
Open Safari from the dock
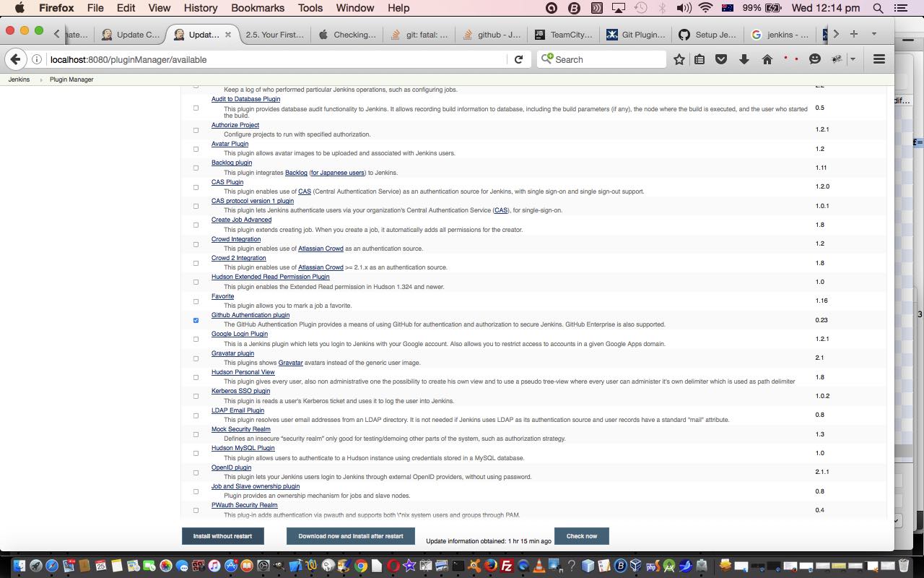click(x=53, y=566)
